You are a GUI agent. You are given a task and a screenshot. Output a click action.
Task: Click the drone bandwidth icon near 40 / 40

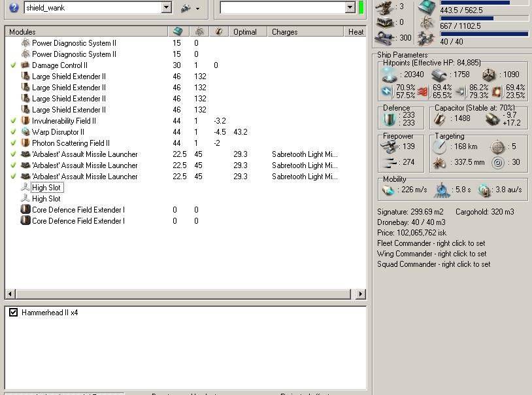click(x=426, y=38)
